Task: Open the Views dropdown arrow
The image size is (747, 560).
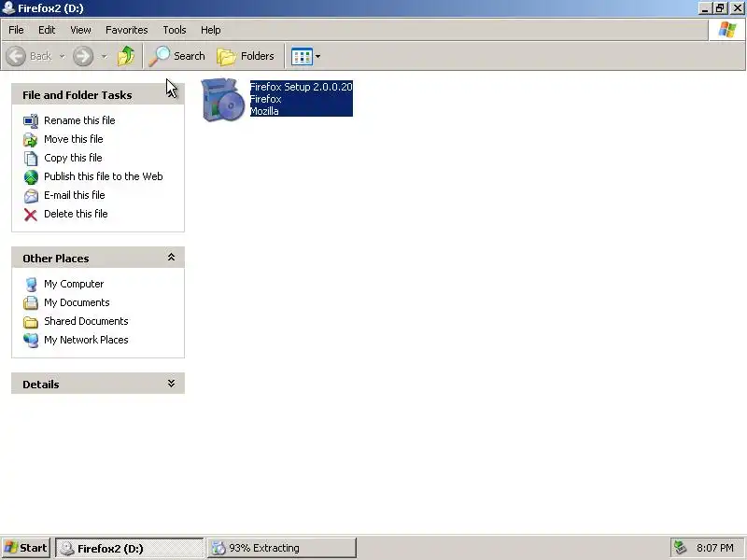Action: tap(318, 57)
